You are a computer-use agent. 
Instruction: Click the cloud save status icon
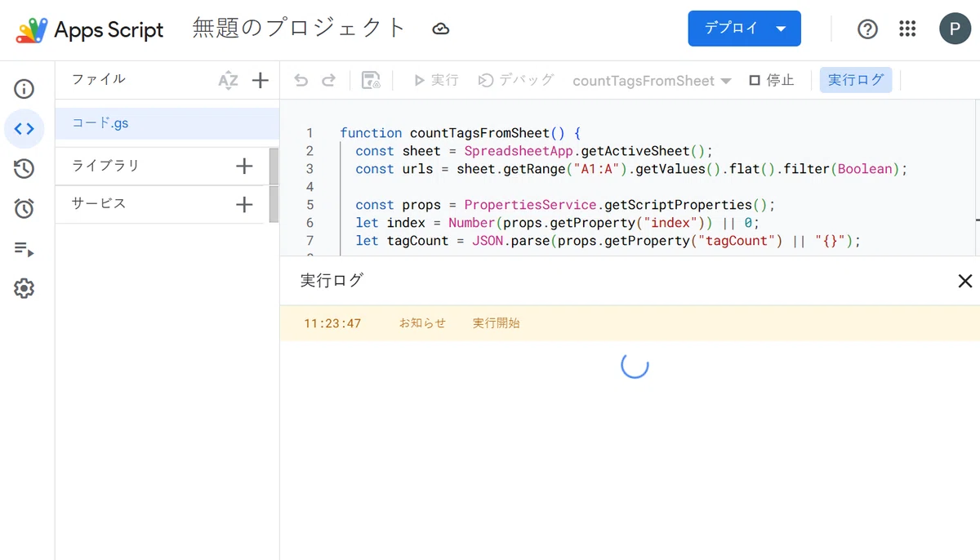441,29
